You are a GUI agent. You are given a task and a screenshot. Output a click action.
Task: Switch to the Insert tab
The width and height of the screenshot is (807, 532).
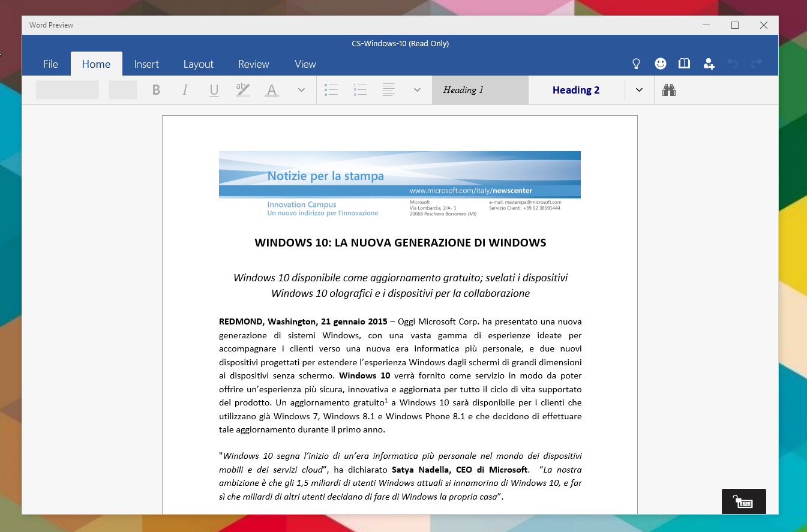(x=146, y=64)
